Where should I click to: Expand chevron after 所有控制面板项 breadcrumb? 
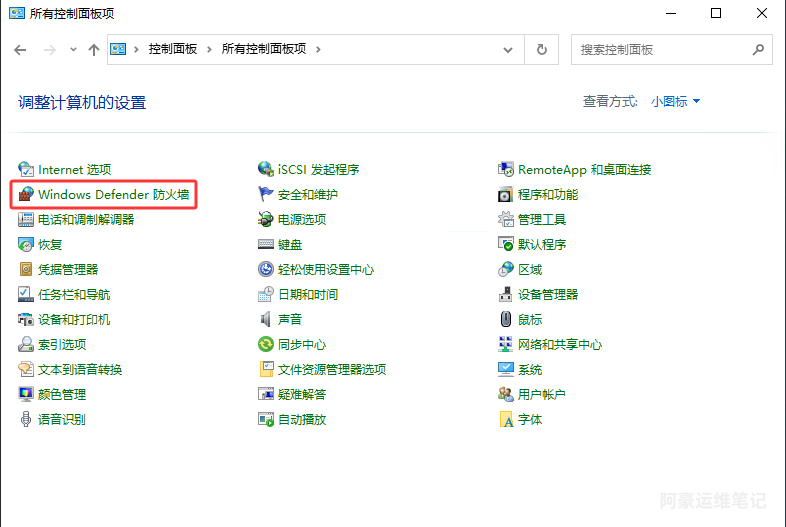(318, 49)
